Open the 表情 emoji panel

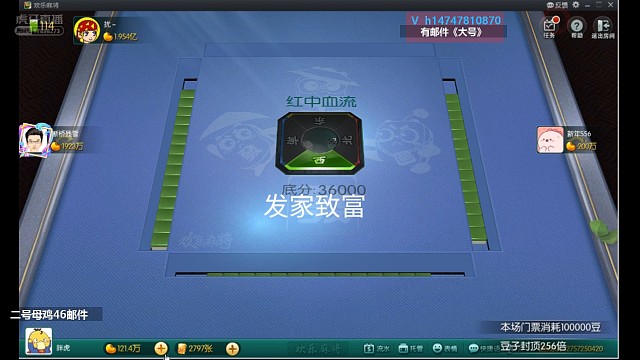click(x=444, y=348)
